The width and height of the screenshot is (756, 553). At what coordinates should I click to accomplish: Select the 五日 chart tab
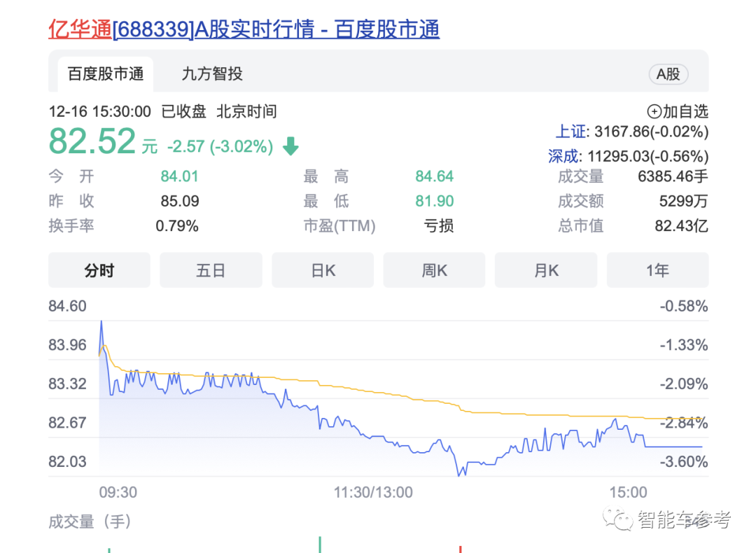pos(211,270)
